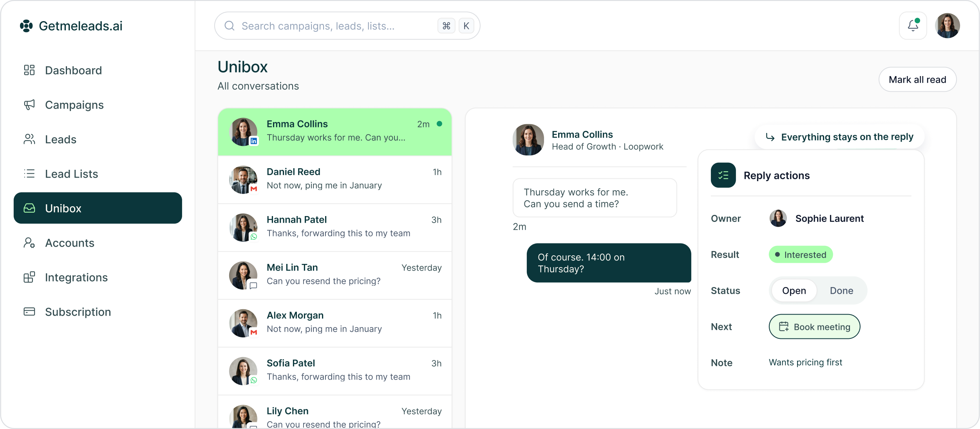Viewport: 980px width, 429px height.
Task: Click the search magnifier icon
Action: [x=230, y=26]
